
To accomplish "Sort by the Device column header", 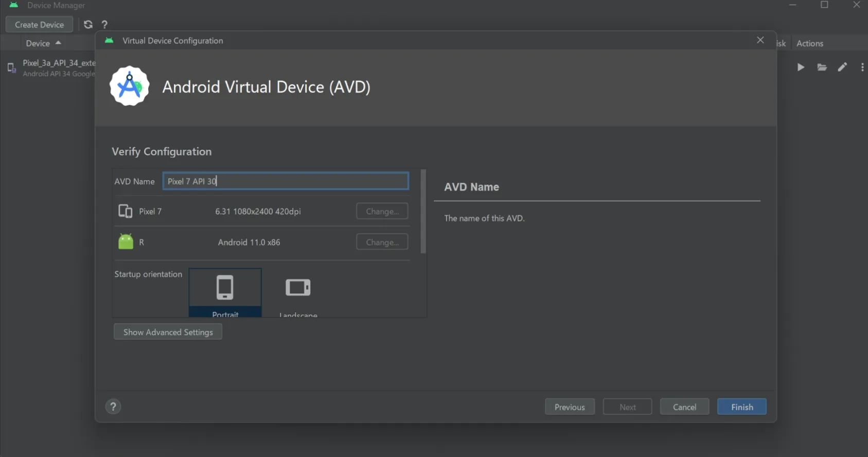I will pyautogui.click(x=43, y=43).
